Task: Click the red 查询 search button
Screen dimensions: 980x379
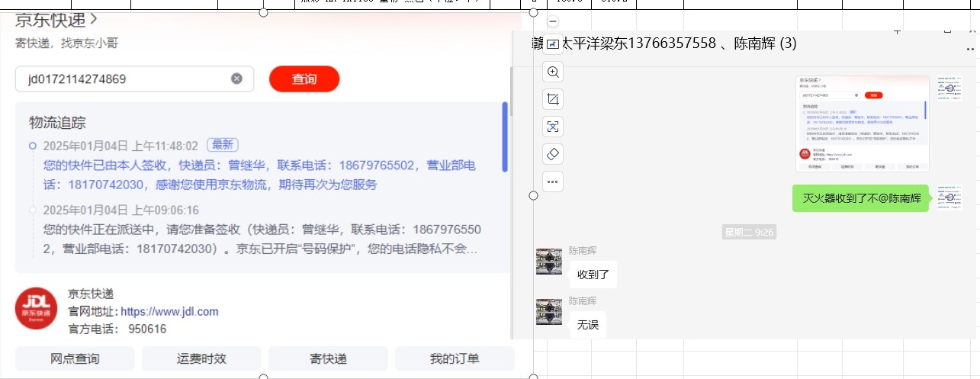Action: [x=304, y=79]
